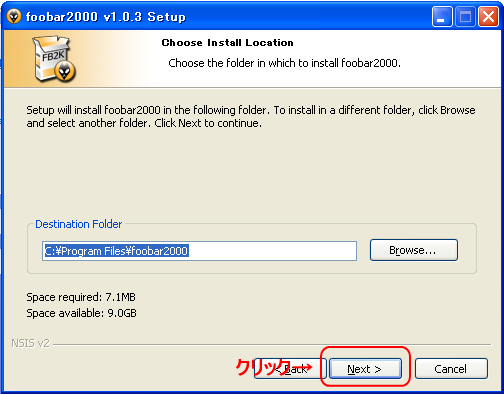Select the destination folder path field
This screenshot has height=394, width=504.
[x=199, y=251]
